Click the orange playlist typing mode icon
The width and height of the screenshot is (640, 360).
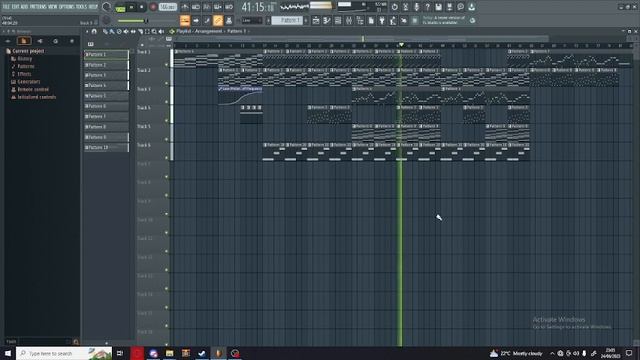[x=185, y=20]
